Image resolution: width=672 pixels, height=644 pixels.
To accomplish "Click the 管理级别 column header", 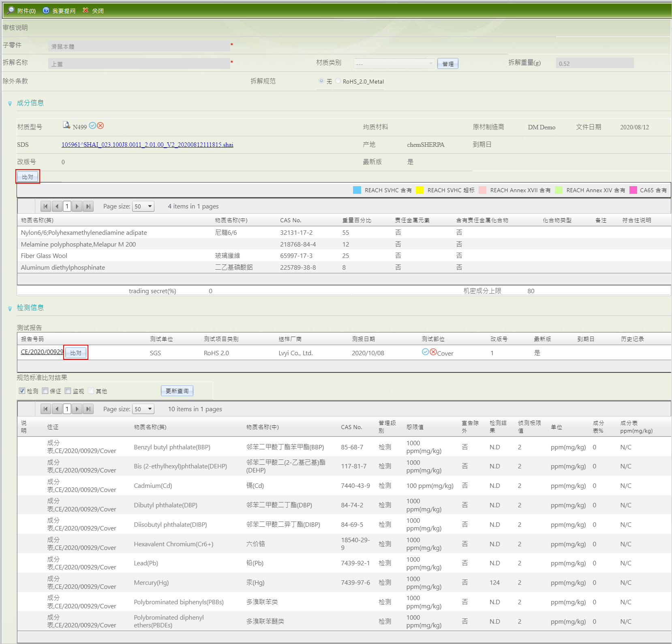I will (x=387, y=427).
